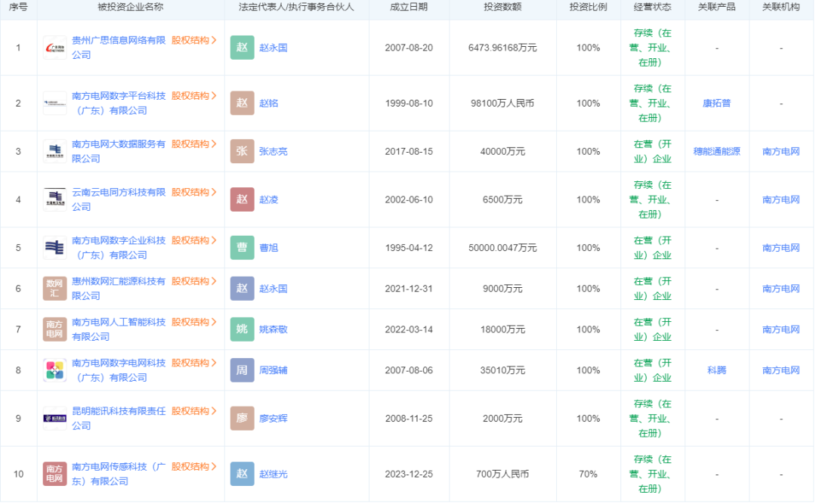Click the blue 赵 avatar beside 赵继光
The height and width of the screenshot is (504, 816).
(x=243, y=474)
